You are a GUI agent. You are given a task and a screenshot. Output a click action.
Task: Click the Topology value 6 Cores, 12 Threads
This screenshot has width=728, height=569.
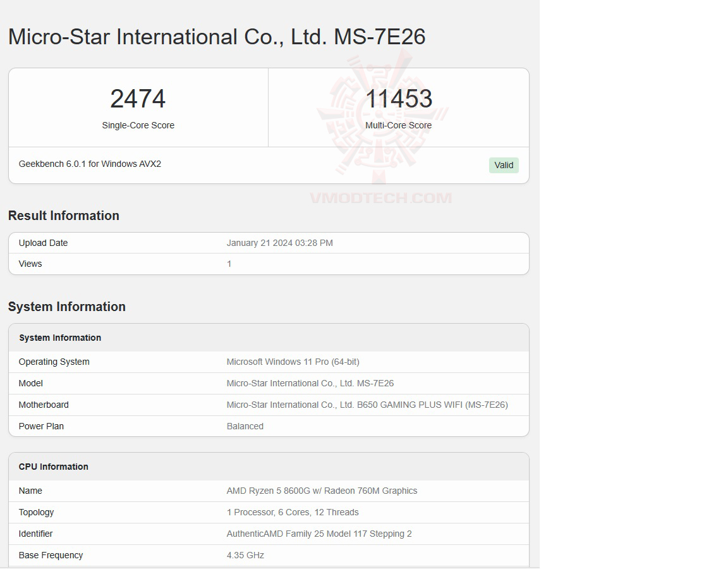[x=293, y=512]
